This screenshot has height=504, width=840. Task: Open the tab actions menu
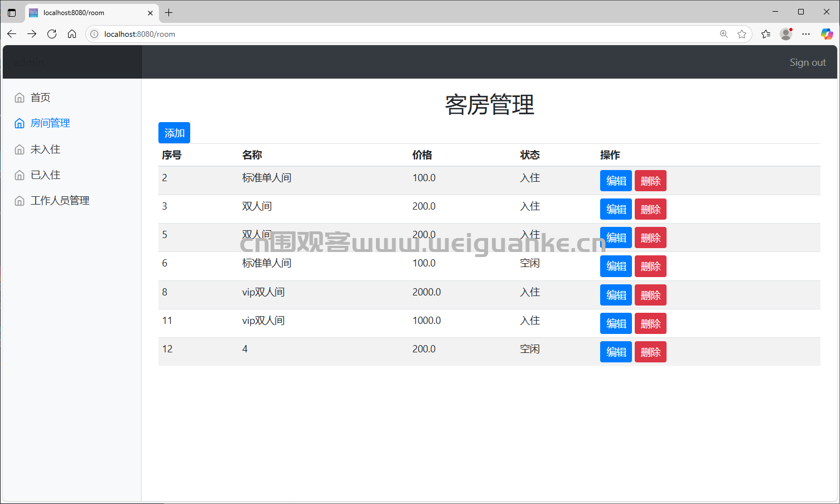[x=12, y=12]
